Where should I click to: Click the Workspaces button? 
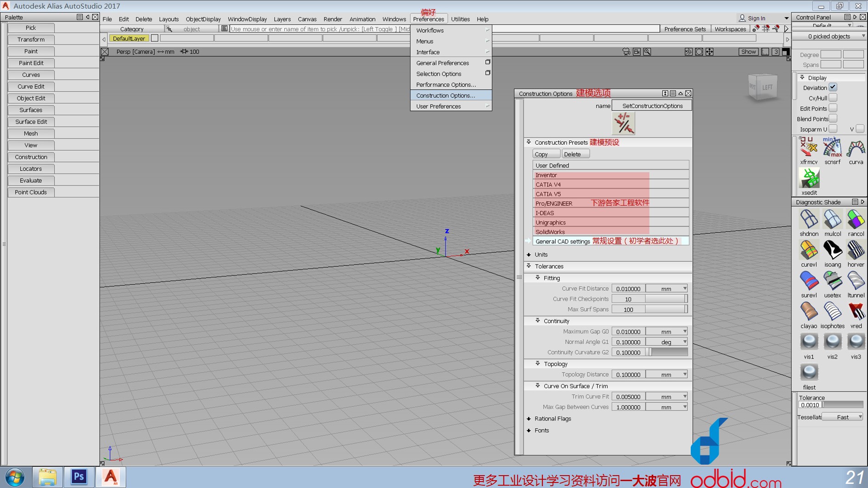tap(730, 28)
